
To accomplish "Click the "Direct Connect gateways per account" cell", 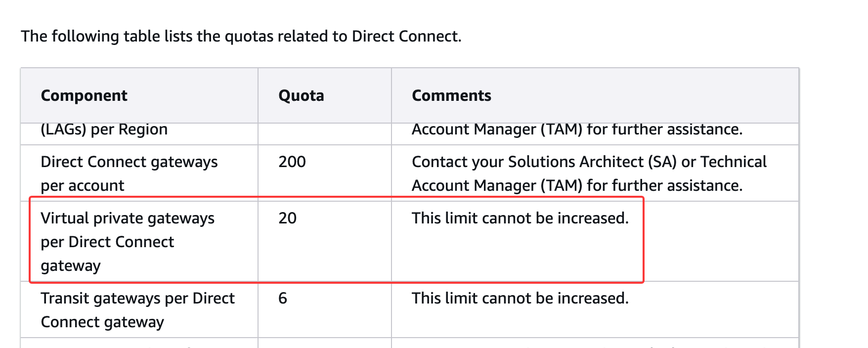I will 129,174.
